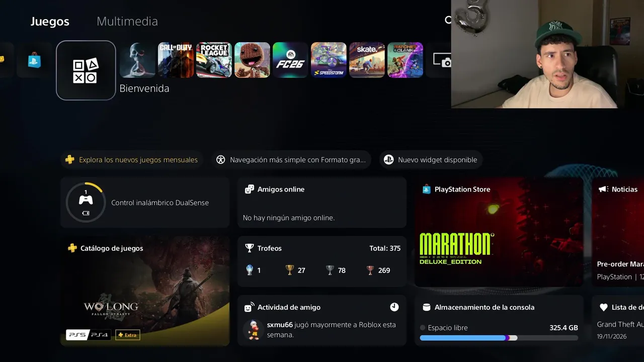Screen dimensions: 644x362
Task: Select the bronze trophy count 269
Action: pos(378,270)
